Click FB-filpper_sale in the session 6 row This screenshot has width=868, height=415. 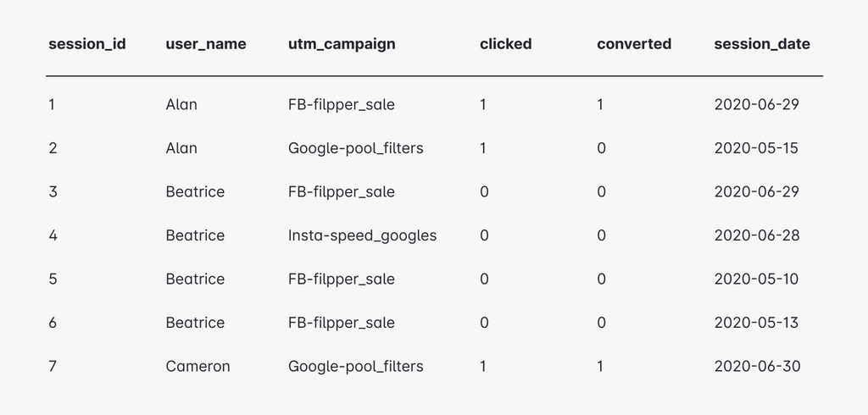(341, 323)
